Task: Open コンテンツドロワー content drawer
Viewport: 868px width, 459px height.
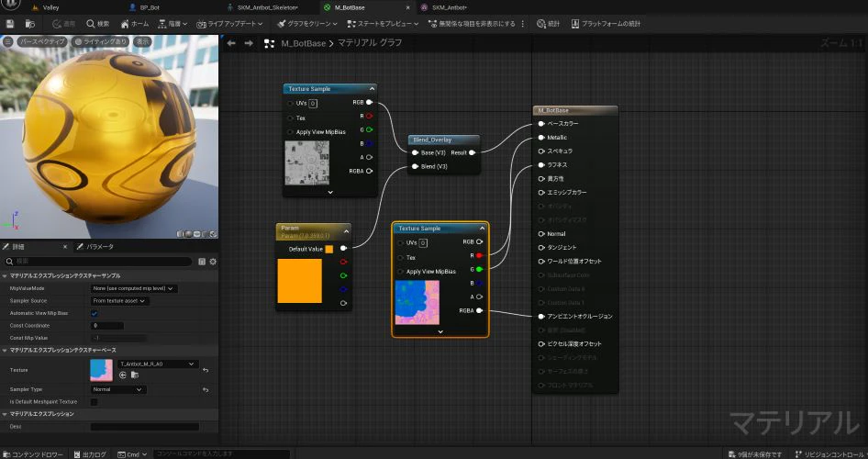Action: [33, 454]
